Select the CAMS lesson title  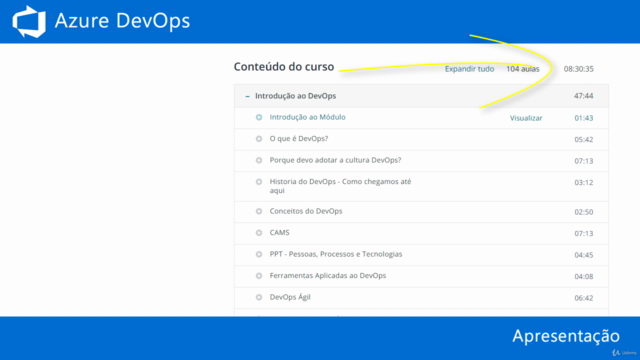279,233
